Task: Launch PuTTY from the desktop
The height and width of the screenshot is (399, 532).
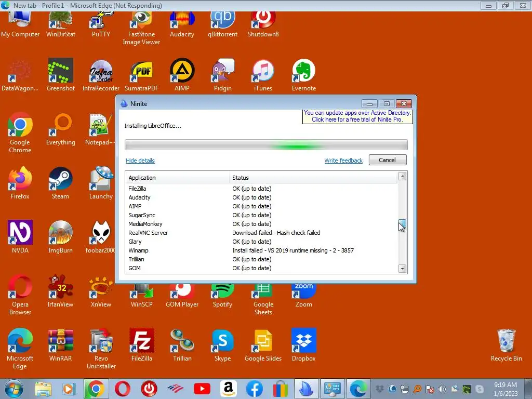Action: (x=101, y=24)
